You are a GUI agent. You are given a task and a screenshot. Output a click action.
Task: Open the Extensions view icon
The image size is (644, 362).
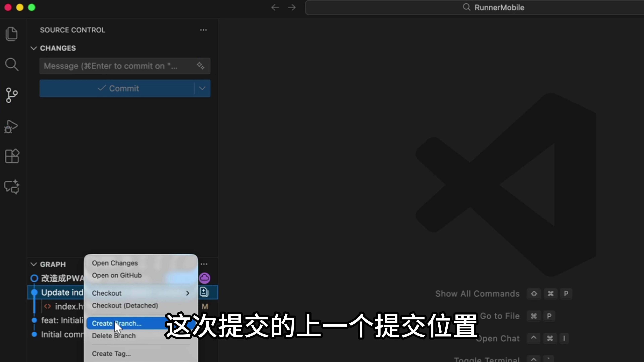(12, 156)
